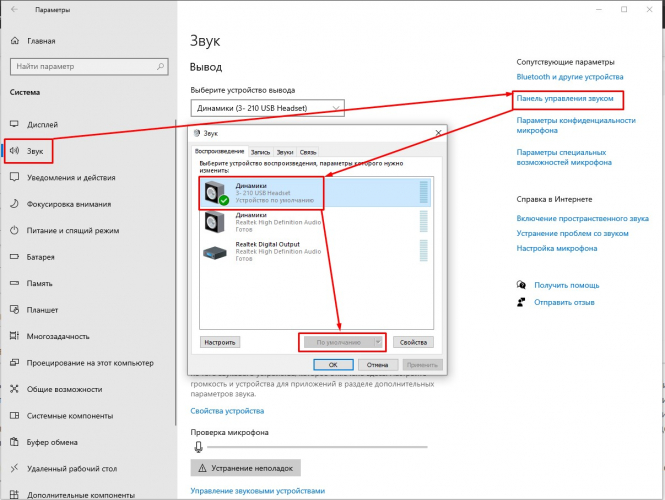
Task: Select the Realtek Digital Output device icon
Action: pyautogui.click(x=214, y=252)
